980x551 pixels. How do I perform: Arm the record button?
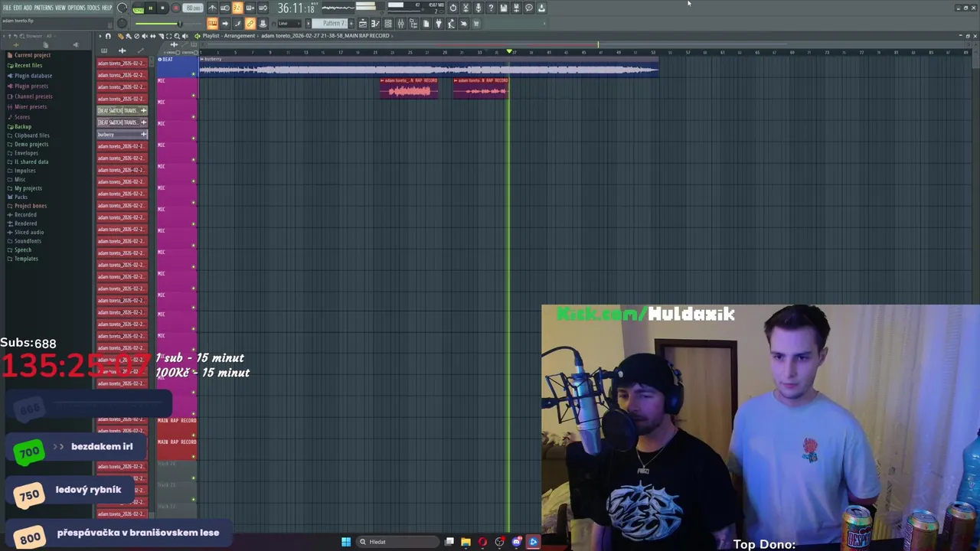click(x=175, y=8)
